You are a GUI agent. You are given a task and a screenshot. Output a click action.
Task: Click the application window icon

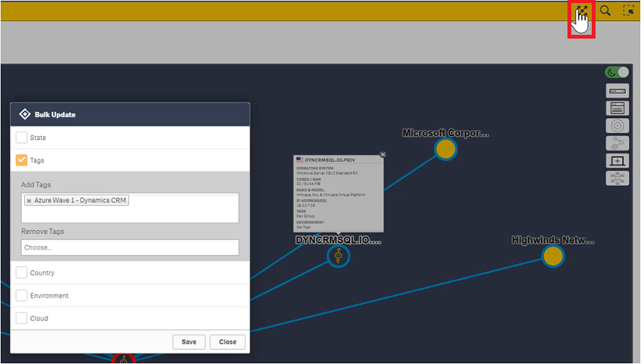(617, 108)
